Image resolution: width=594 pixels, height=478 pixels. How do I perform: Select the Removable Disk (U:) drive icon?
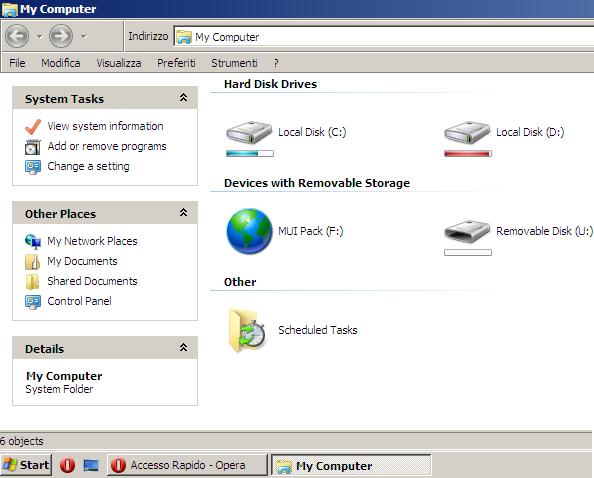tap(467, 231)
